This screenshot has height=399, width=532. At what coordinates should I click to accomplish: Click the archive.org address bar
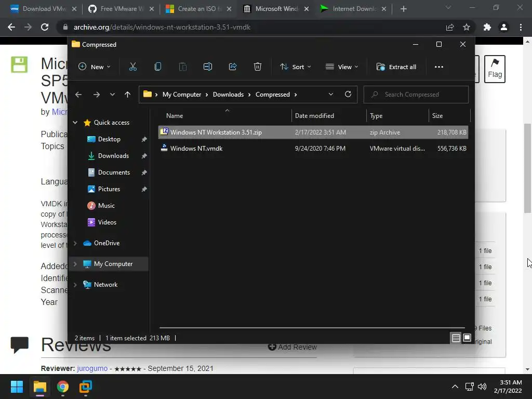click(x=251, y=27)
